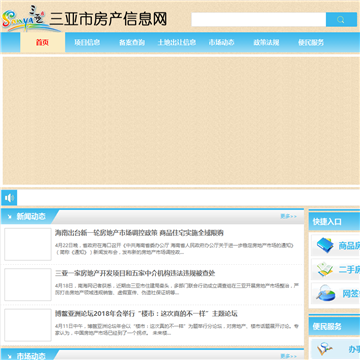This screenshot has height=360, width=360.
Task: Click the speaker announcement icon
Action: [x=9, y=198]
